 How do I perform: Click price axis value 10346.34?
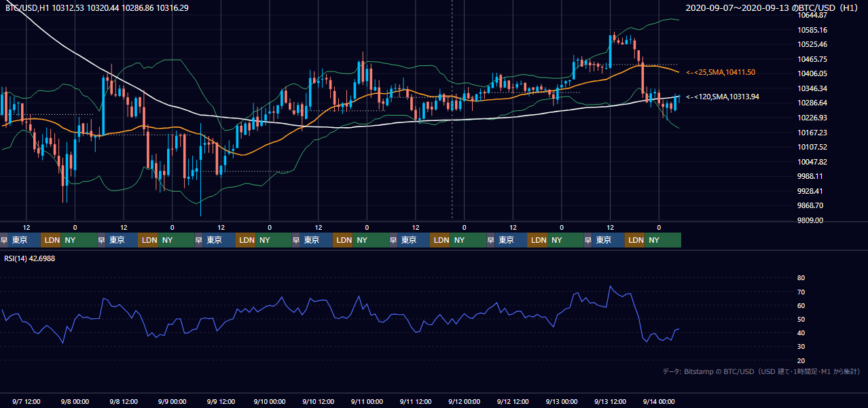(812, 88)
